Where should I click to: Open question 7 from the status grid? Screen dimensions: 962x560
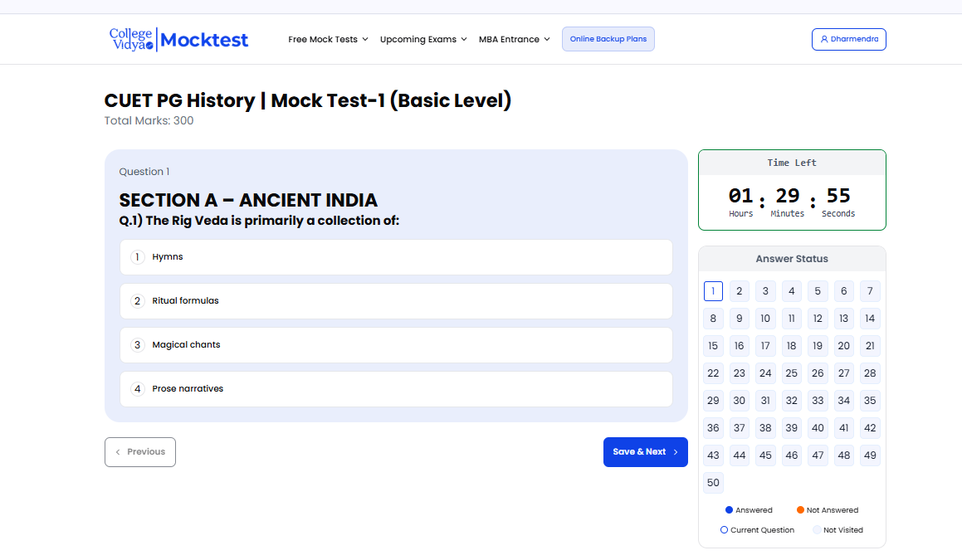[x=869, y=291]
